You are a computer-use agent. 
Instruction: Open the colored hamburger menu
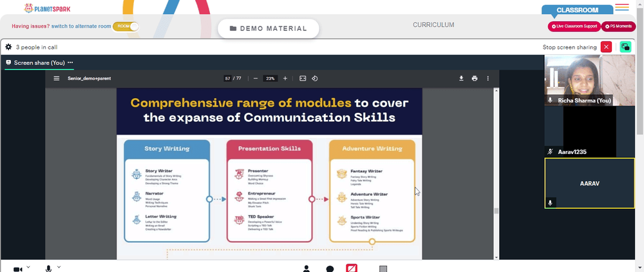622,7
